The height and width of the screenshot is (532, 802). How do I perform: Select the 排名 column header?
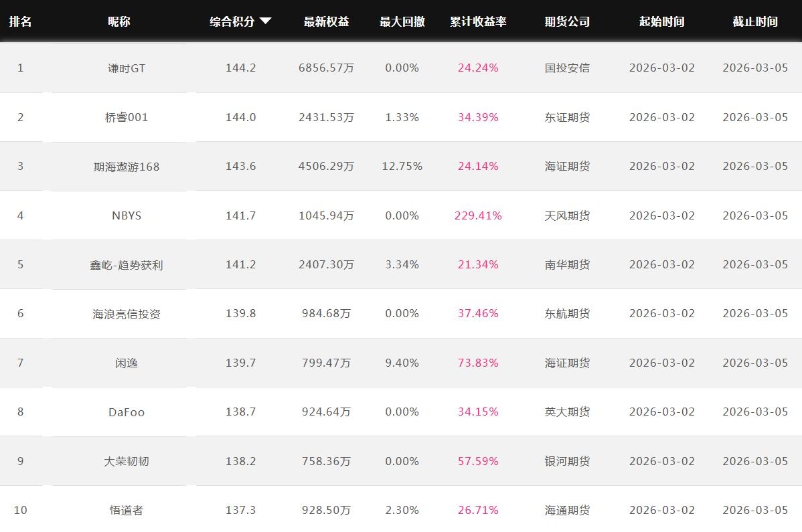[20, 21]
